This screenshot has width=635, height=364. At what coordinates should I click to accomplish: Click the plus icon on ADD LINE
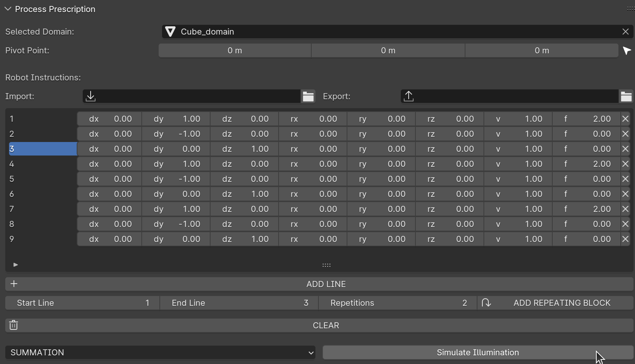[x=14, y=284]
